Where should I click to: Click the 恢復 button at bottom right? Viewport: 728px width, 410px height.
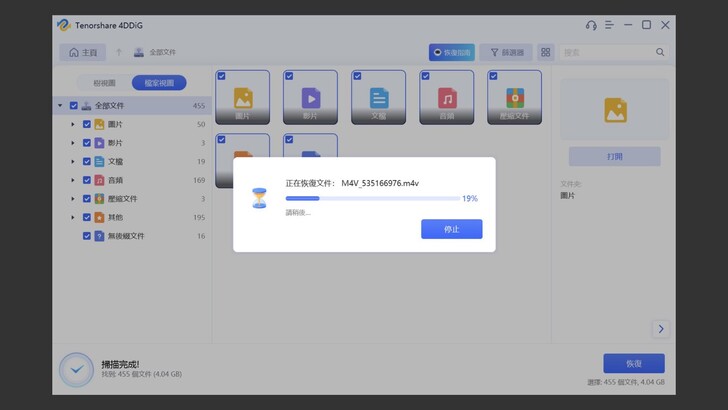tap(634, 364)
